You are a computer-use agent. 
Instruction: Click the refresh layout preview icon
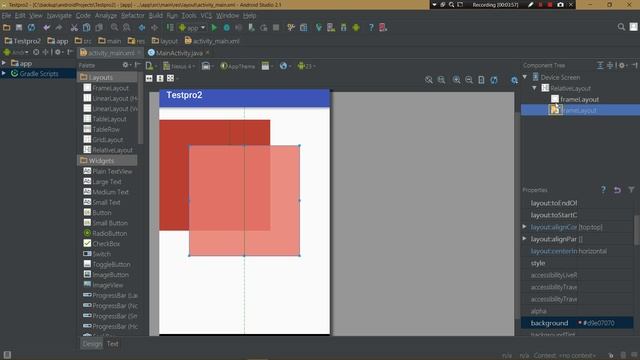[494, 80]
